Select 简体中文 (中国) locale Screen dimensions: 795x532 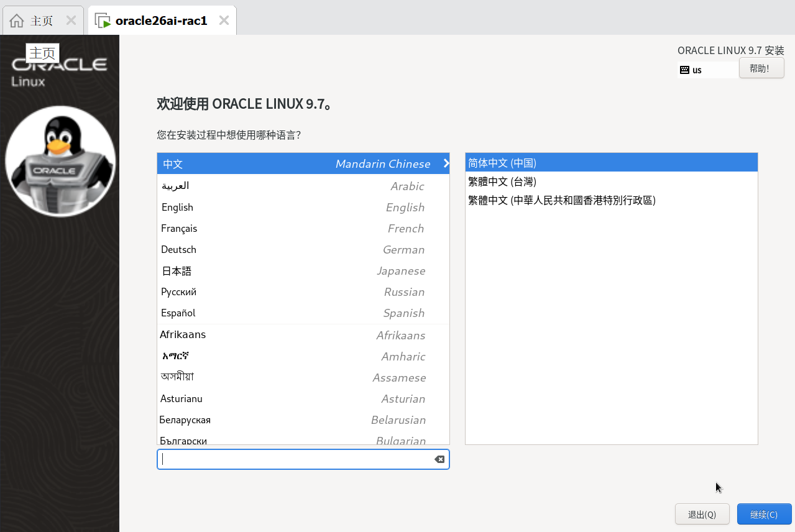point(612,163)
